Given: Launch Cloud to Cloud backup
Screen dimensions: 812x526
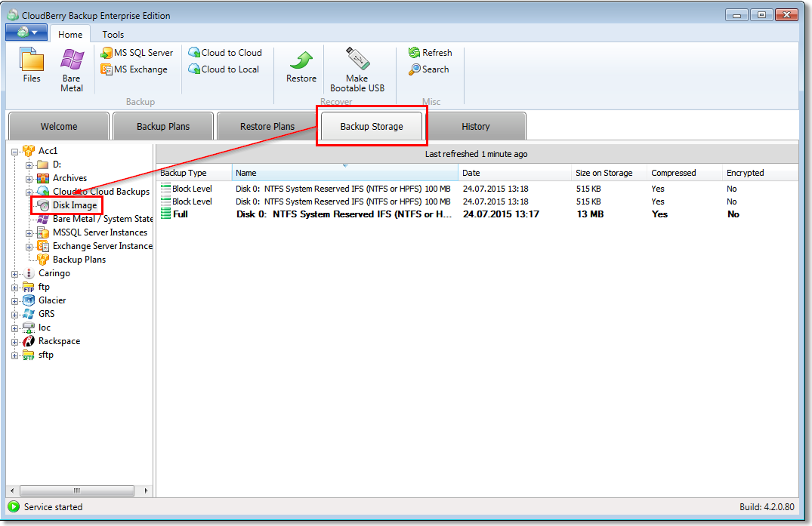Looking at the screenshot, I should pos(225,53).
